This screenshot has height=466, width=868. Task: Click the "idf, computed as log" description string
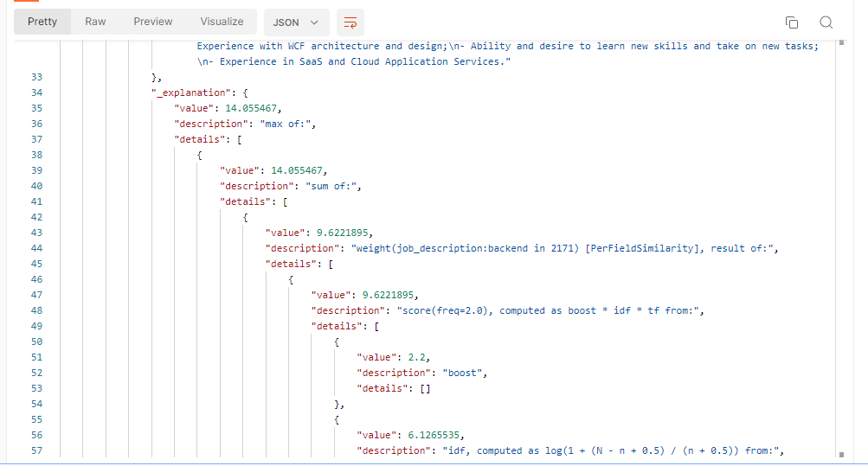611,450
